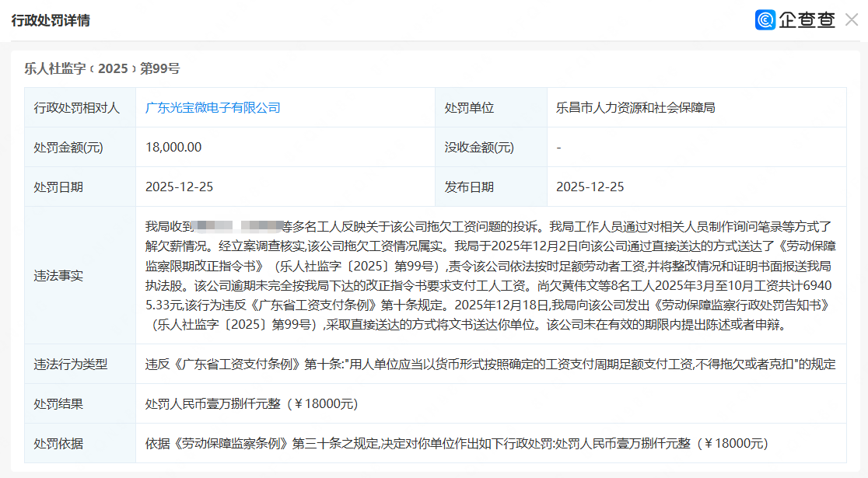Click the blurred names in 违法事实
The image size is (868, 478).
coord(239,226)
